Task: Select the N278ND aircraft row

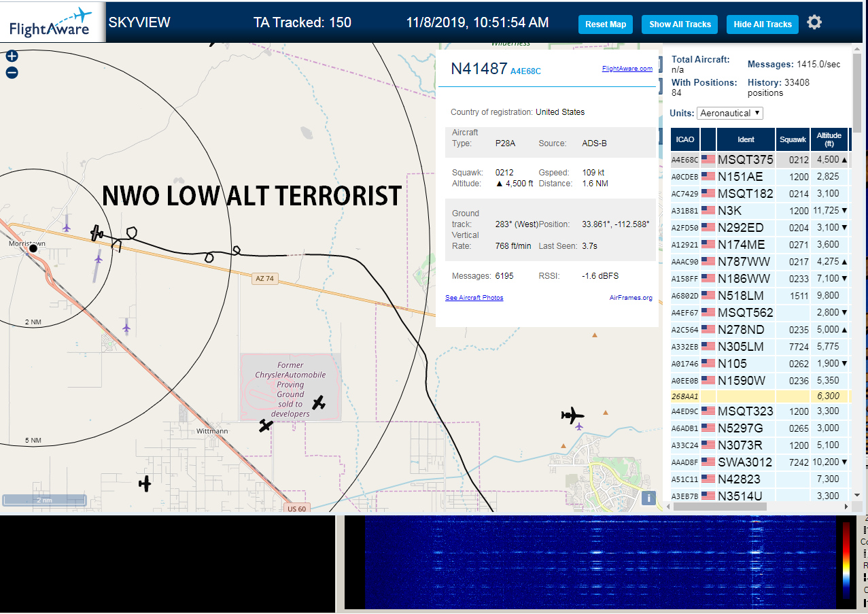Action: click(760, 330)
